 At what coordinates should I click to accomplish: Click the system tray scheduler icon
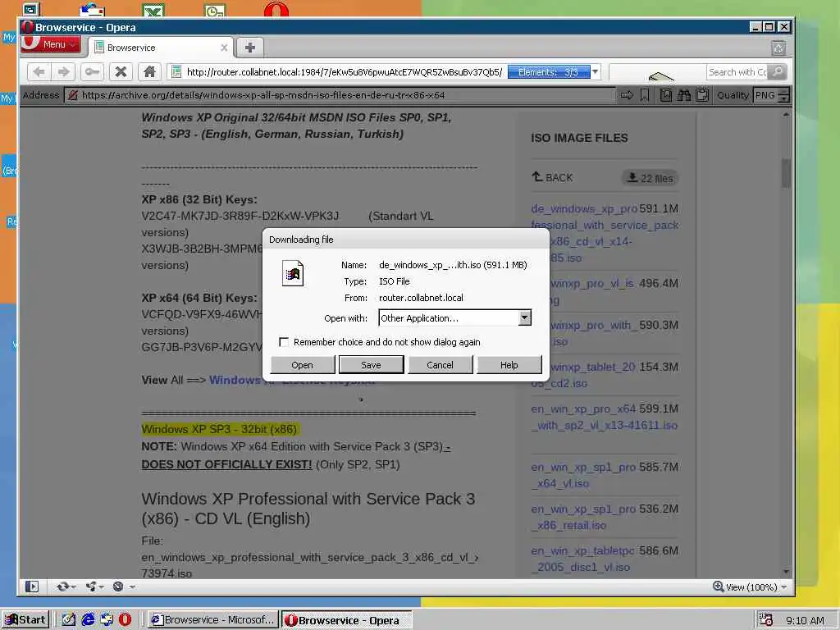[x=766, y=620]
